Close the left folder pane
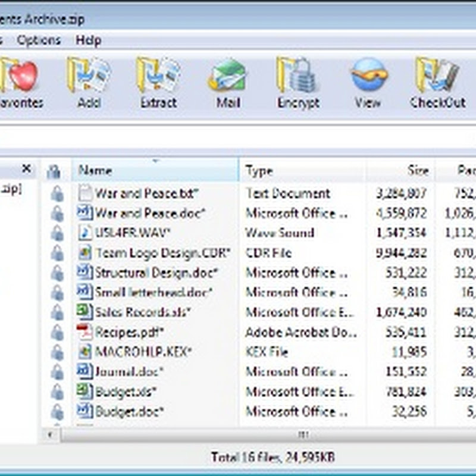 click(27, 168)
